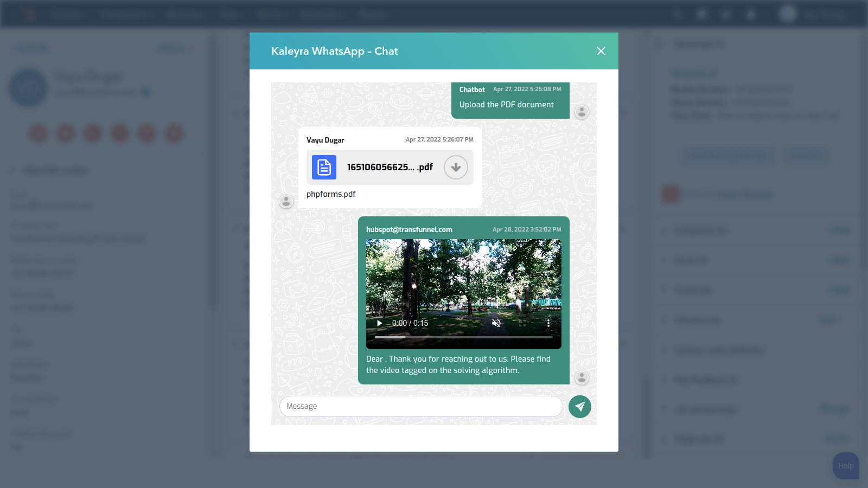
Task: Click avatar beside the hubspot video message
Action: tap(582, 377)
